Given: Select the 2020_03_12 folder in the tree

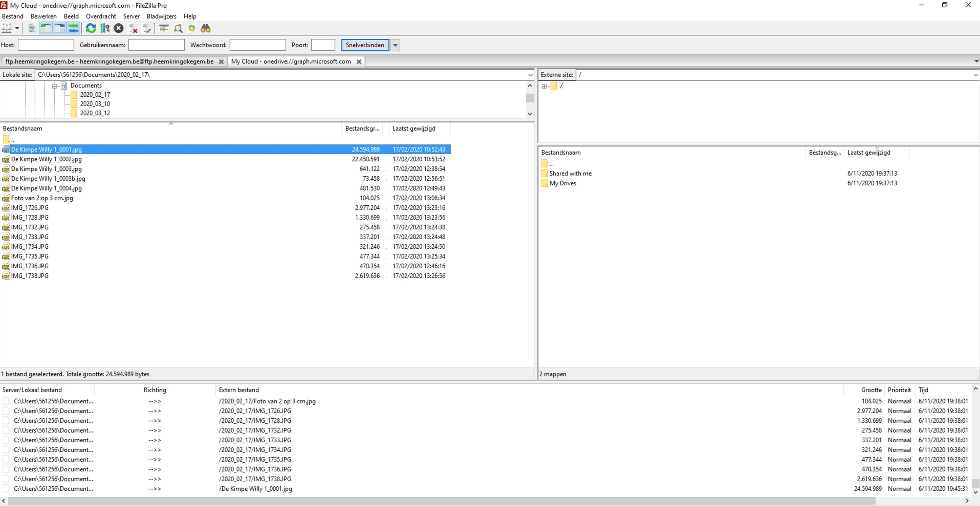Looking at the screenshot, I should [95, 113].
